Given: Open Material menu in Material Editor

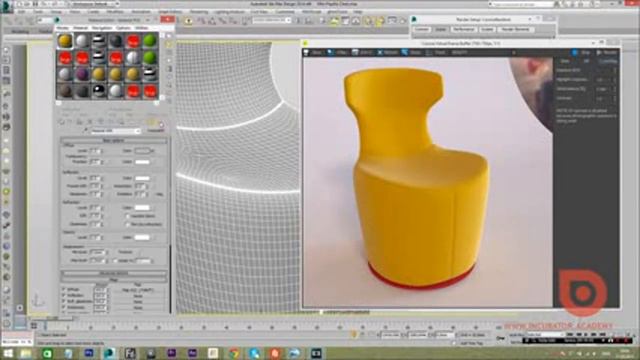Looking at the screenshot, I should (x=80, y=28).
